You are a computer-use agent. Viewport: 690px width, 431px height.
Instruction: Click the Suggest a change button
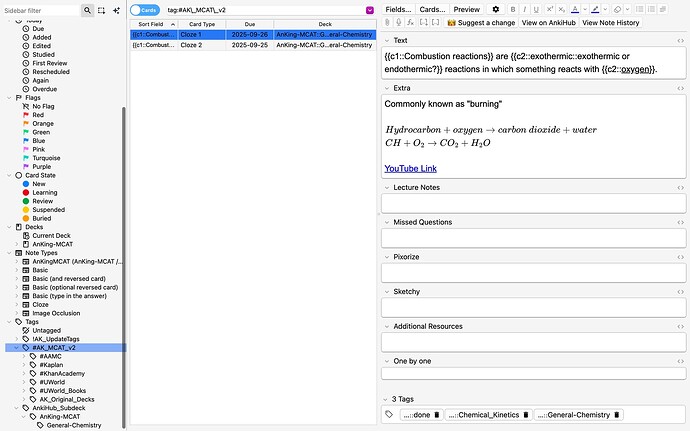tap(479, 22)
